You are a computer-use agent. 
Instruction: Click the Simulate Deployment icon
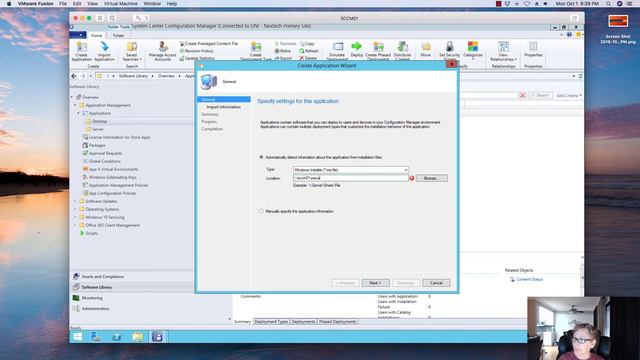pyautogui.click(x=337, y=51)
